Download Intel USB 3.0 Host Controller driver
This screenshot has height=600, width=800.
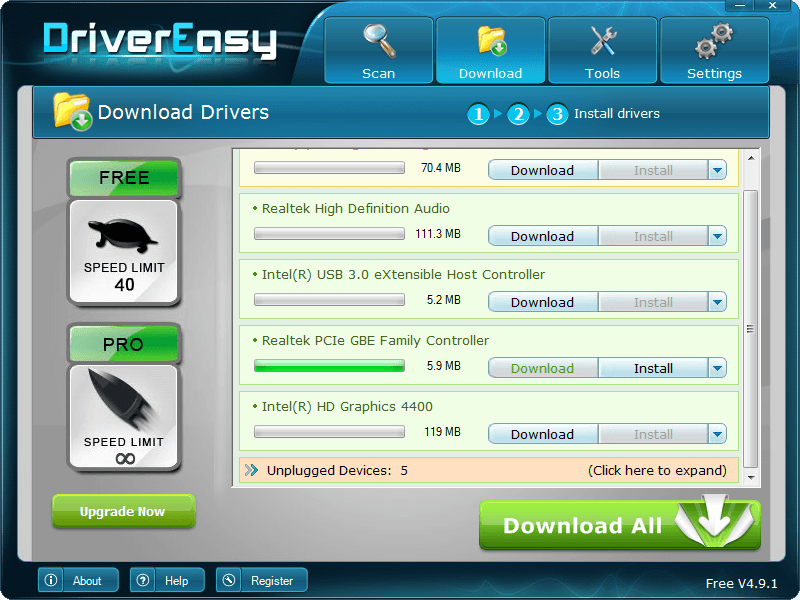point(543,302)
